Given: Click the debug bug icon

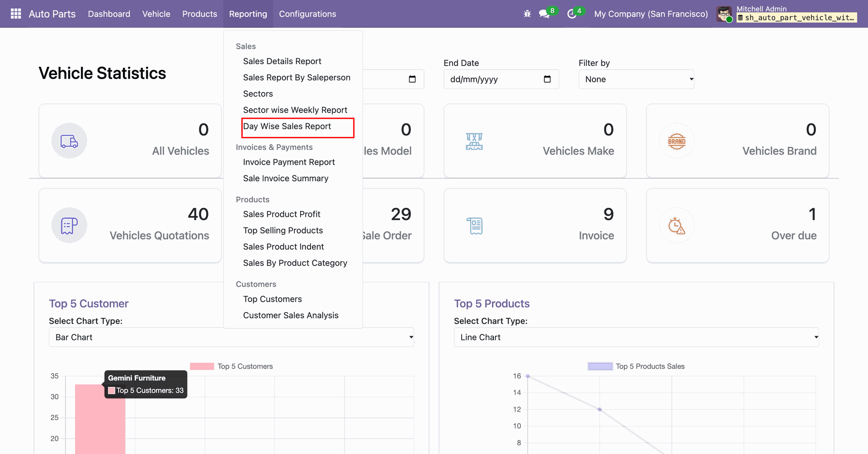Looking at the screenshot, I should tap(527, 14).
